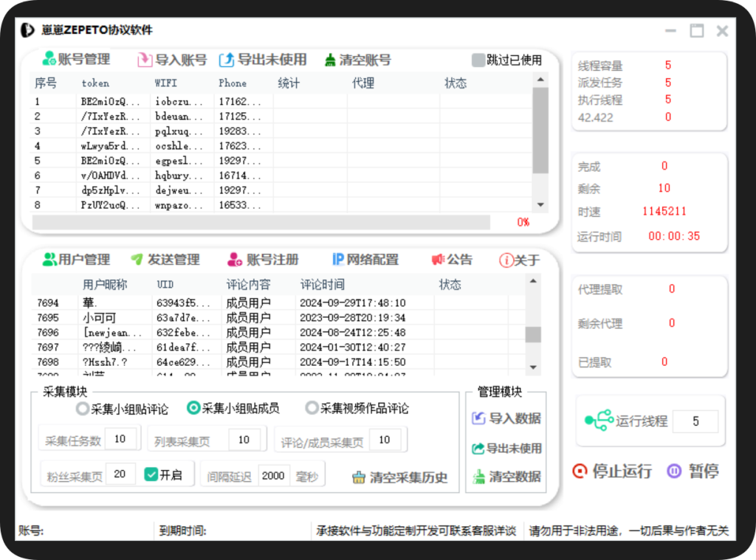
Task: Edit the 运行线程 thread count field
Action: (696, 421)
